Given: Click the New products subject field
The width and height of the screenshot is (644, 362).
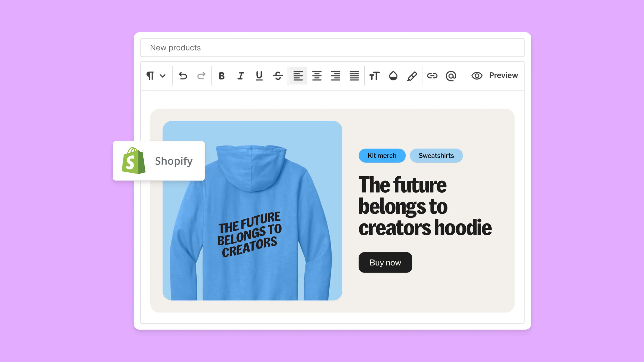Looking at the screenshot, I should pyautogui.click(x=332, y=48).
